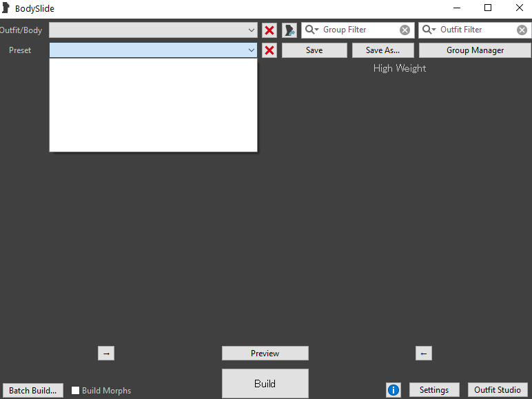
Task: Clear the Outfit Filter text
Action: click(x=522, y=30)
